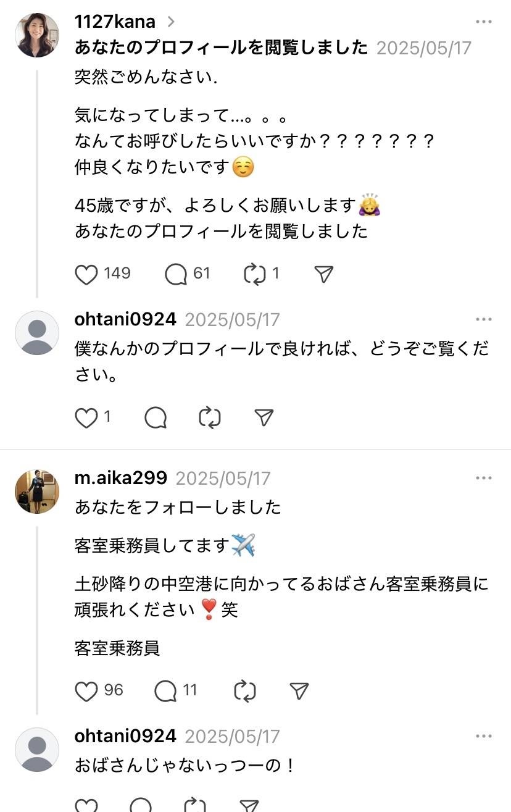This screenshot has width=511, height=812.
Task: Open more options for m.aika299's post
Action: (484, 479)
